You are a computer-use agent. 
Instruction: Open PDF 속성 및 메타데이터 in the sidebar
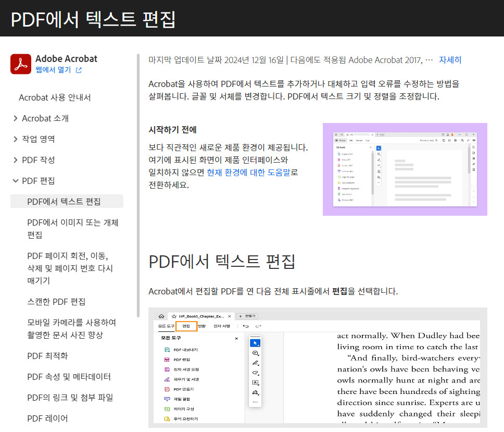tap(69, 377)
